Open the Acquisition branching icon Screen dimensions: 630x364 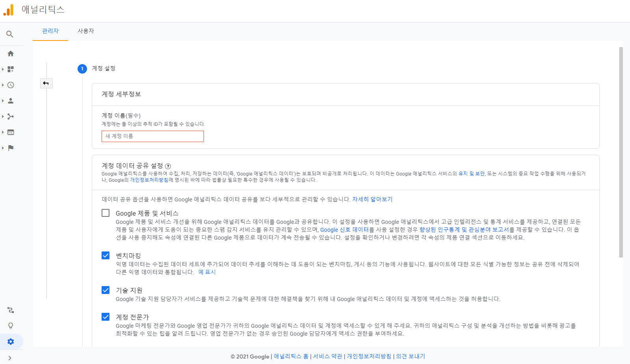tap(11, 116)
